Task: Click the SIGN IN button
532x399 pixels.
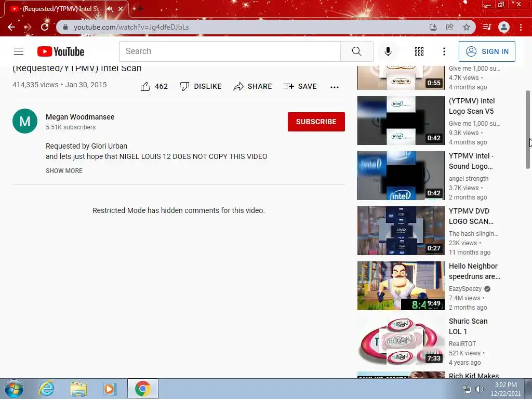Action: click(487, 51)
